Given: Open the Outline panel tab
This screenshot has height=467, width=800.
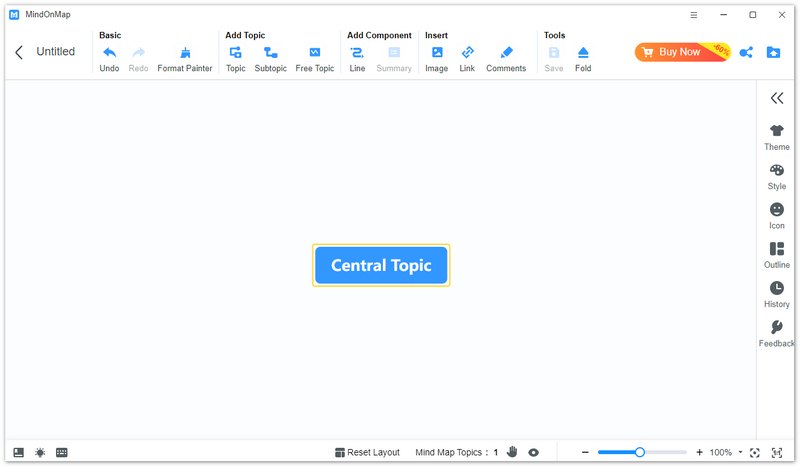Looking at the screenshot, I should (777, 255).
